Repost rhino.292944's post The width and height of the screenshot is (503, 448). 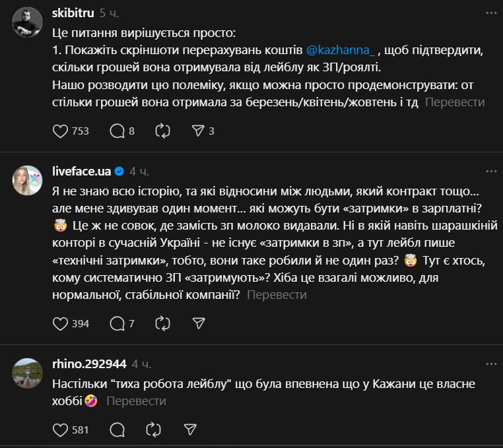[154, 430]
